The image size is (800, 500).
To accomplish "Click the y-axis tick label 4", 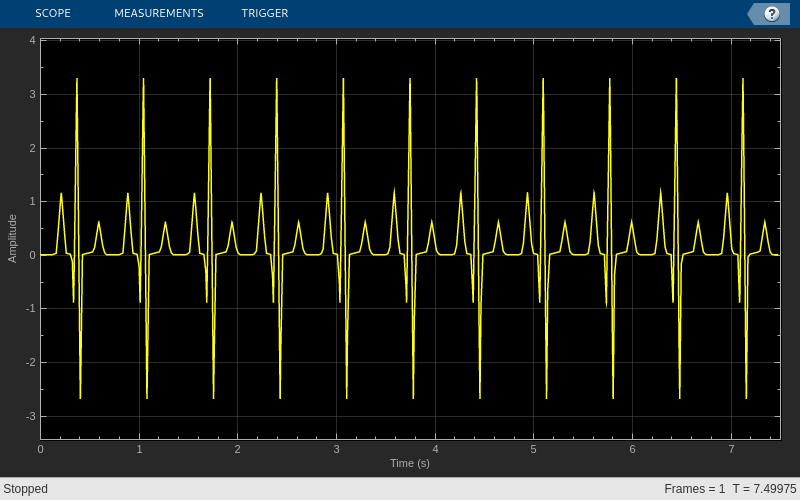I will [33, 40].
